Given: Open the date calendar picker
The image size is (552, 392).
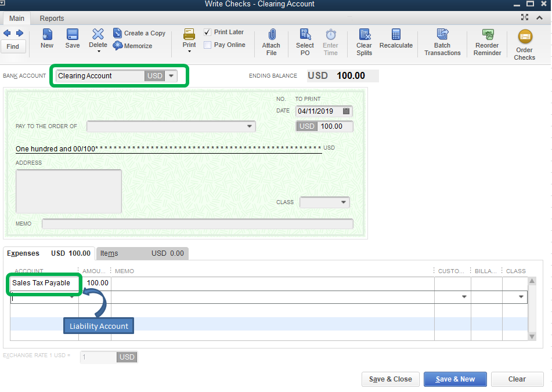Looking at the screenshot, I should tap(346, 111).
